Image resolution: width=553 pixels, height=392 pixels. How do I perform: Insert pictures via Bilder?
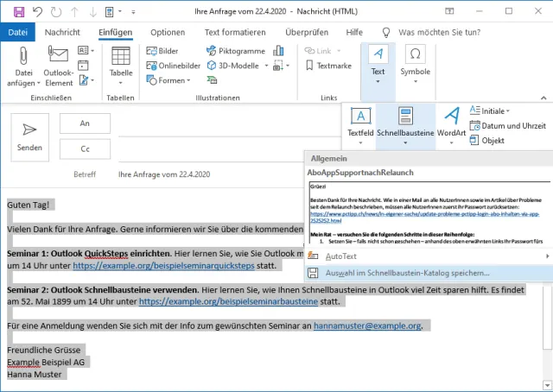click(162, 51)
